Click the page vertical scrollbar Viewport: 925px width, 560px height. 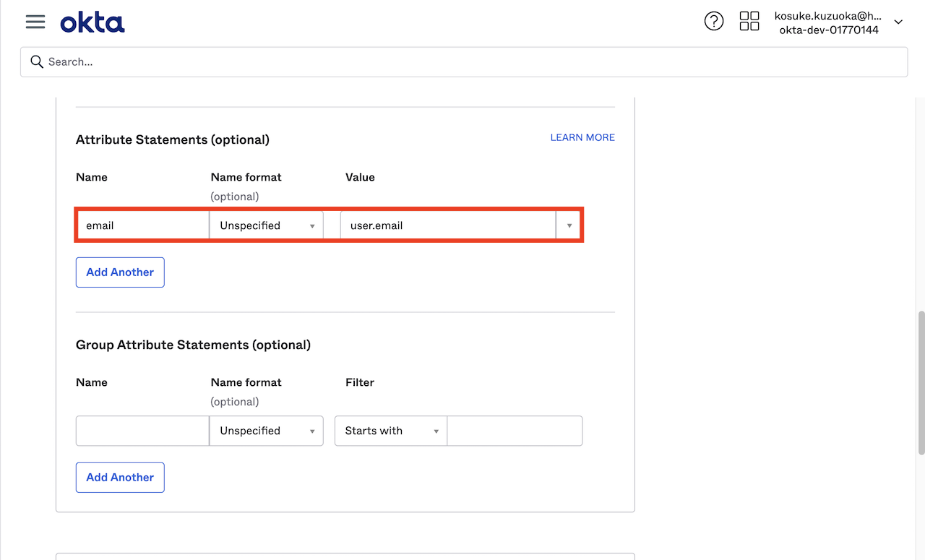pyautogui.click(x=921, y=383)
